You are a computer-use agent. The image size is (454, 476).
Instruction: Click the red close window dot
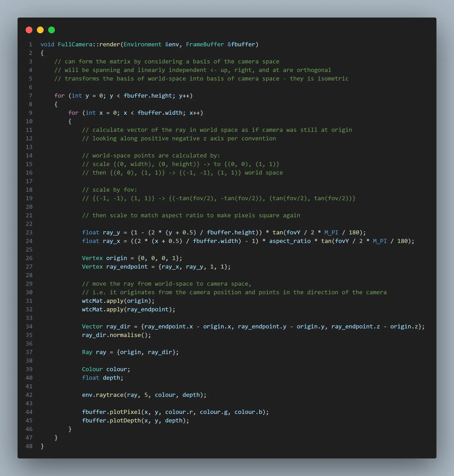point(29,30)
